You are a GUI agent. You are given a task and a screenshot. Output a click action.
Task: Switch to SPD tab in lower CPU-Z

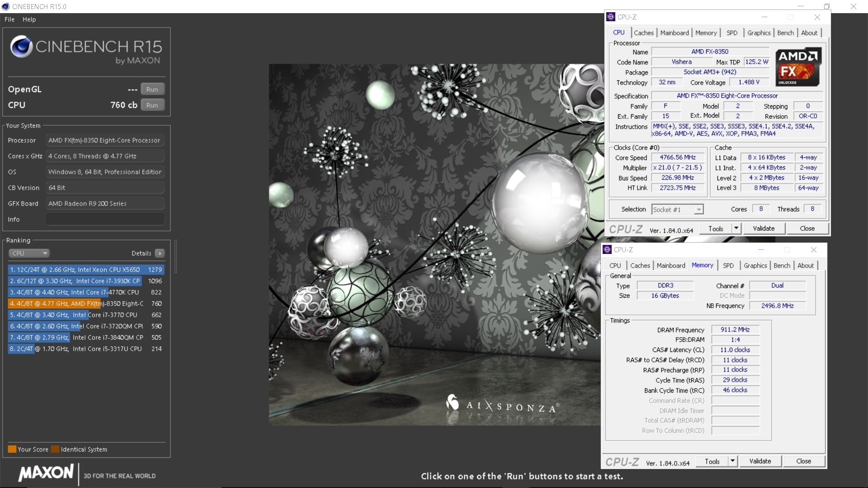pyautogui.click(x=728, y=266)
